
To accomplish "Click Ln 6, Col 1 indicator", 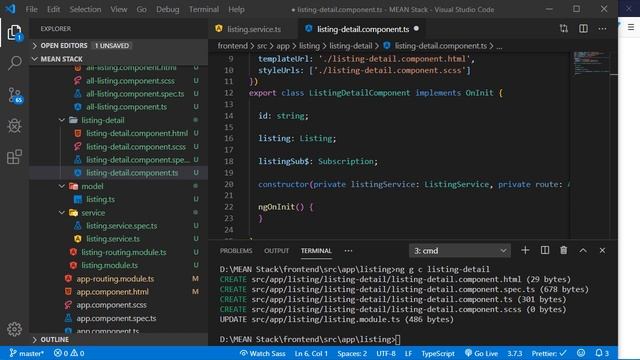I will [x=311, y=353].
